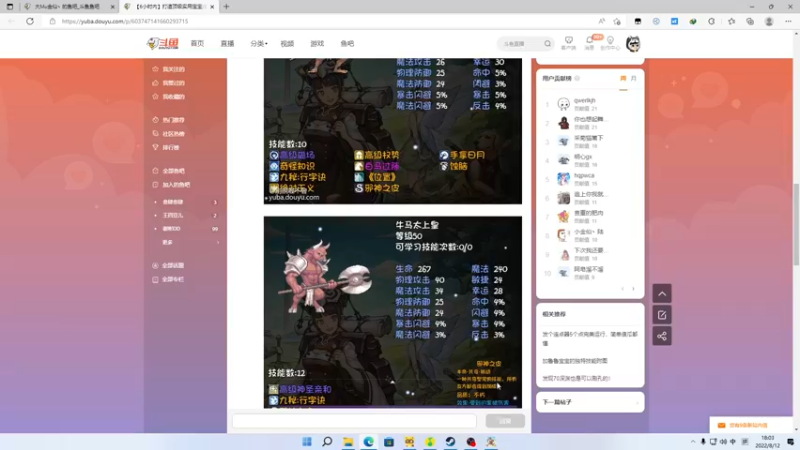
Task: Switch contribution ranking to the weekly tab
Action: (623, 79)
